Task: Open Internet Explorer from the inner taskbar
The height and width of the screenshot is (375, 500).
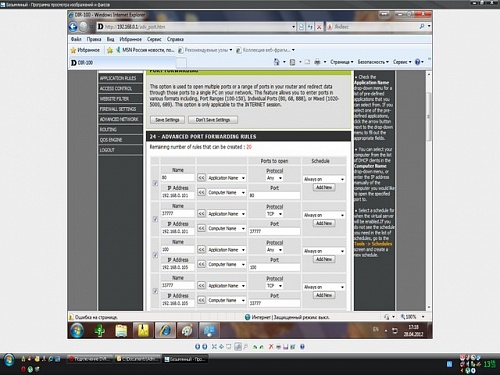Action: pyautogui.click(x=165, y=330)
